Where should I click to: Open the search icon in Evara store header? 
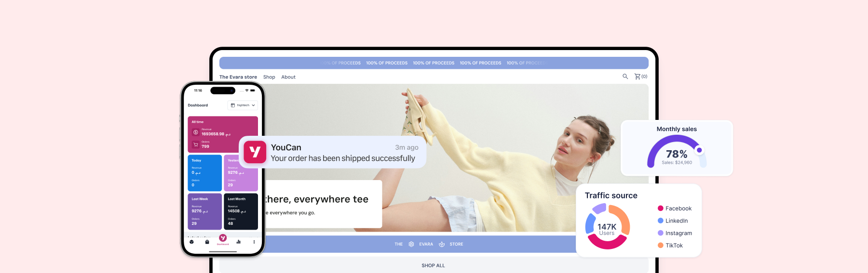[625, 77]
